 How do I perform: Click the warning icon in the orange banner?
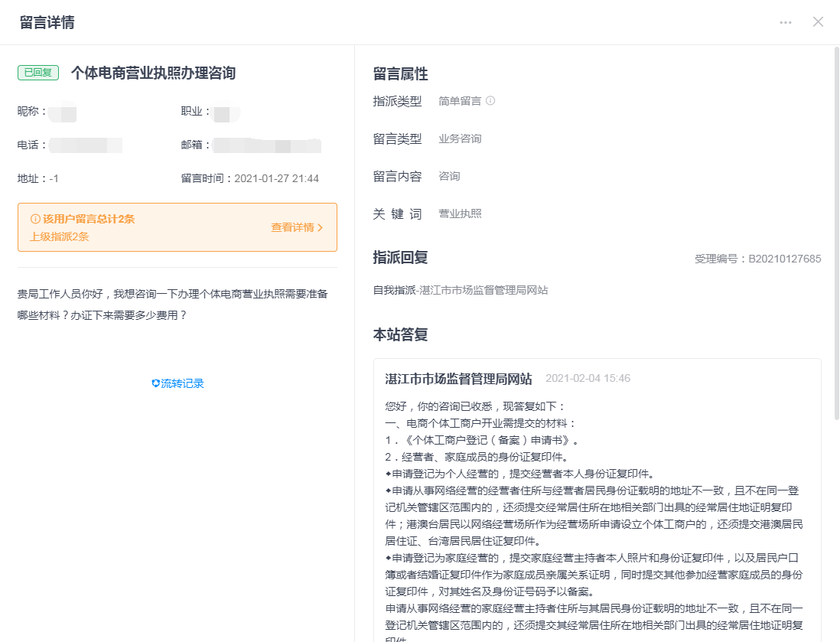(x=35, y=219)
